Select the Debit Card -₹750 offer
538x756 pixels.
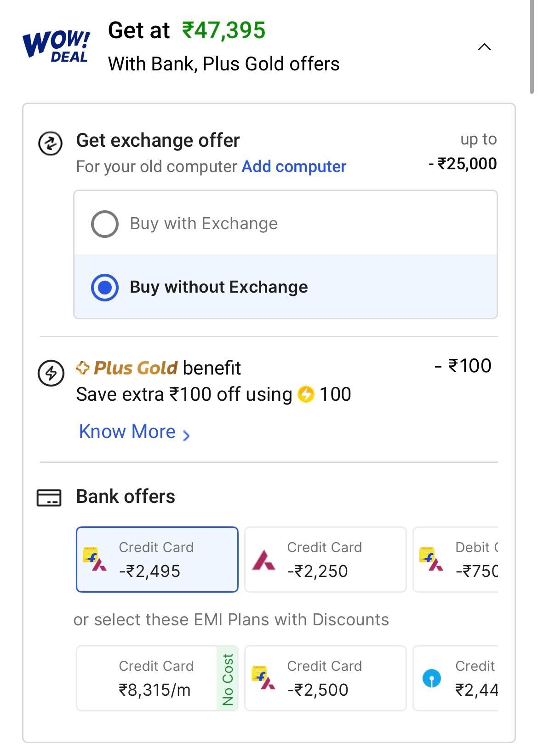tap(456, 560)
